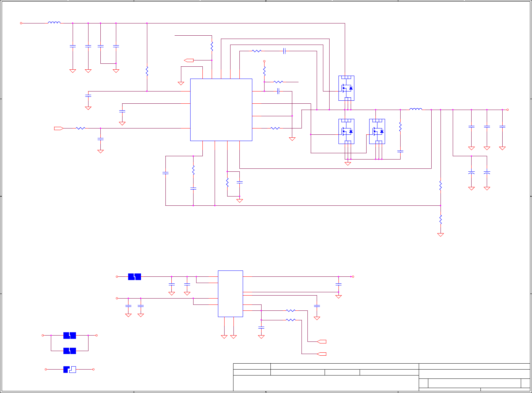Click ground symbol left of large IC top

pos(181,84)
